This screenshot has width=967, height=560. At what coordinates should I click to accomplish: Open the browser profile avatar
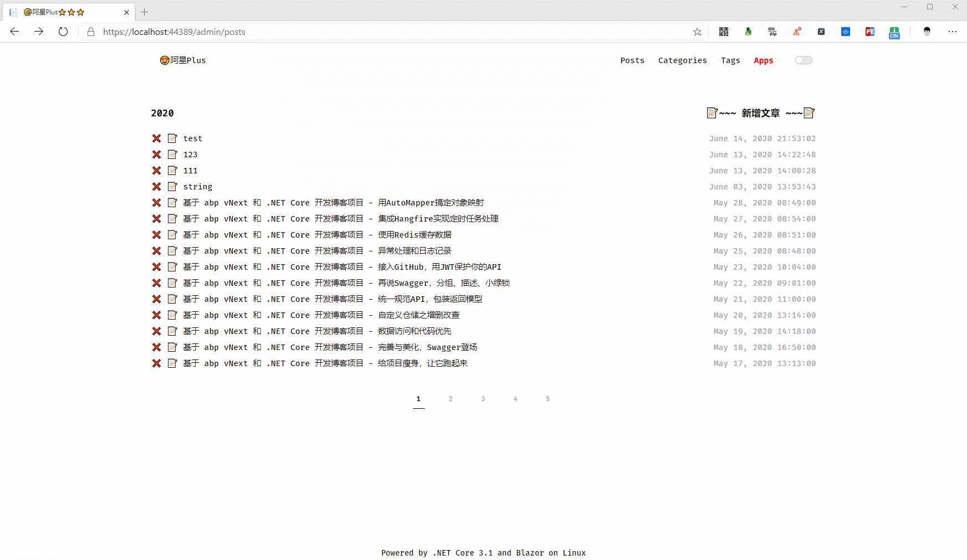(927, 32)
